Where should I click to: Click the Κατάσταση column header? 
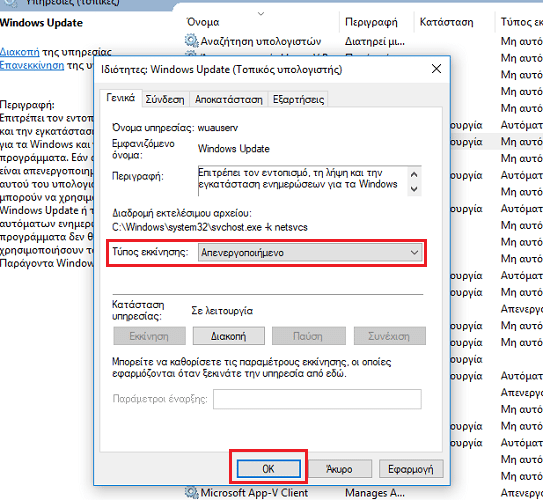coord(446,22)
